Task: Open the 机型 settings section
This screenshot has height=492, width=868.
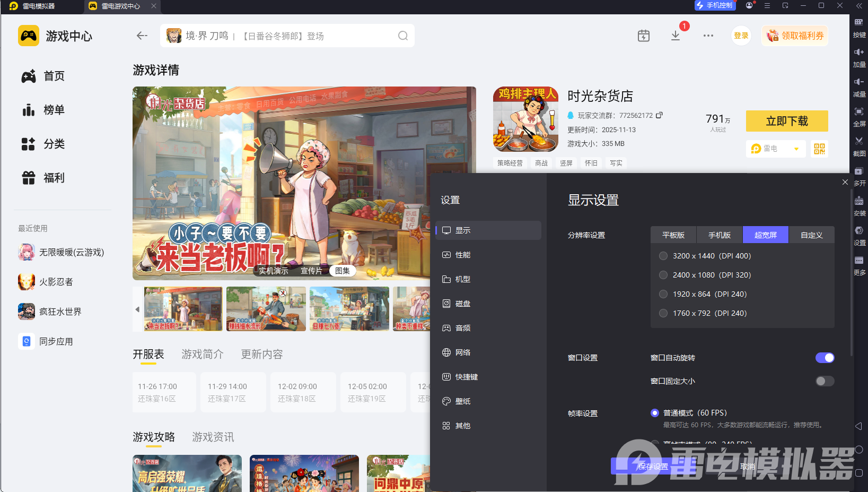Action: point(488,279)
